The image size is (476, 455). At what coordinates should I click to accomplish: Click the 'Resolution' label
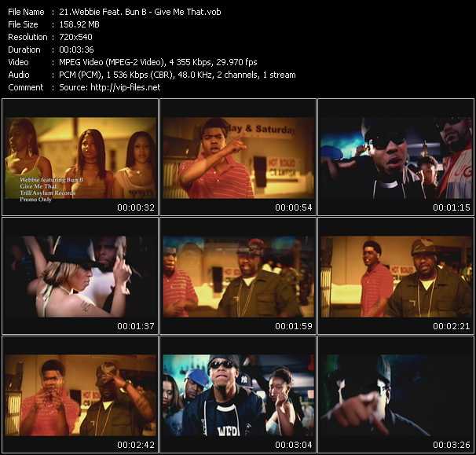click(x=27, y=37)
